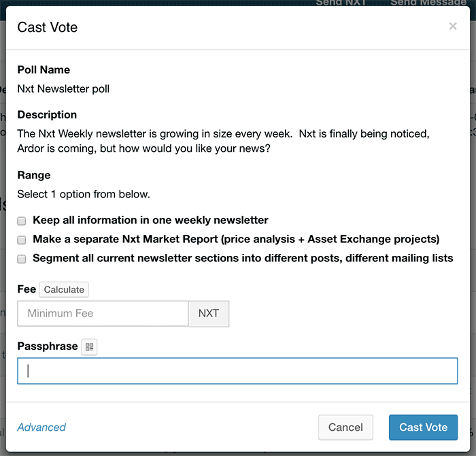Viewport: 476px width, 456px height.
Task: Scan passphrase using the QR code icon
Action: (x=89, y=346)
